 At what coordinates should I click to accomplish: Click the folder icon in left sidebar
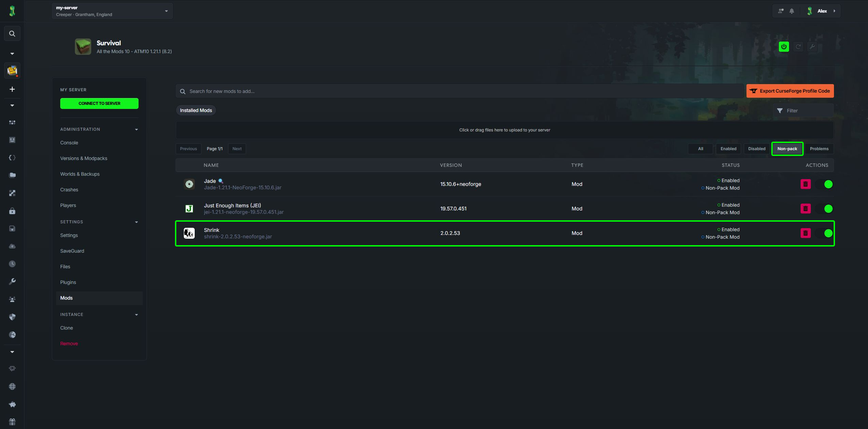12,175
